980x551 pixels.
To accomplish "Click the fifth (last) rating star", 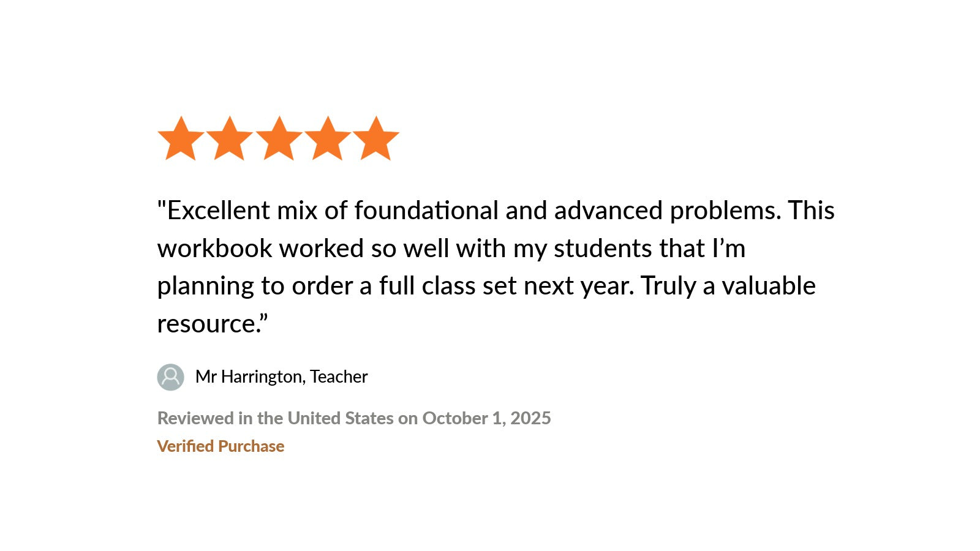I will pos(376,140).
